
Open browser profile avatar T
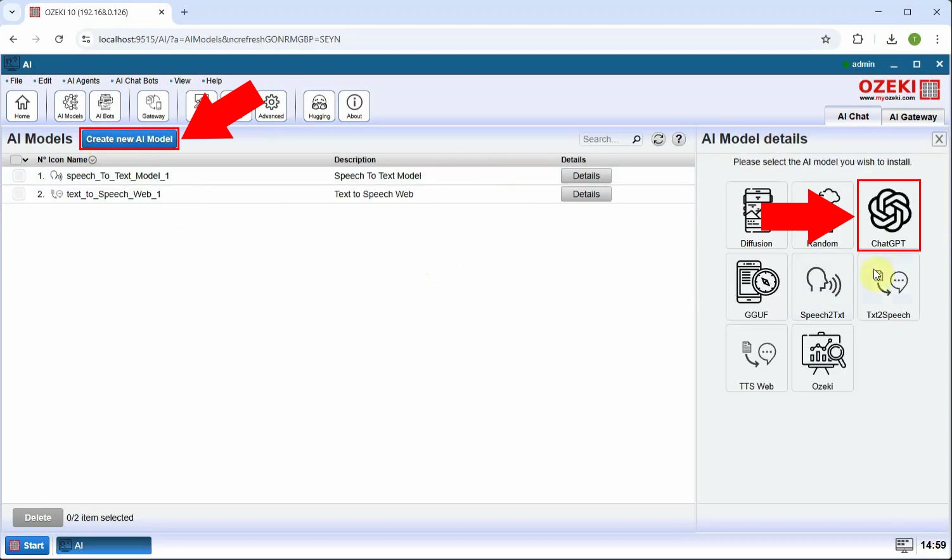point(915,39)
